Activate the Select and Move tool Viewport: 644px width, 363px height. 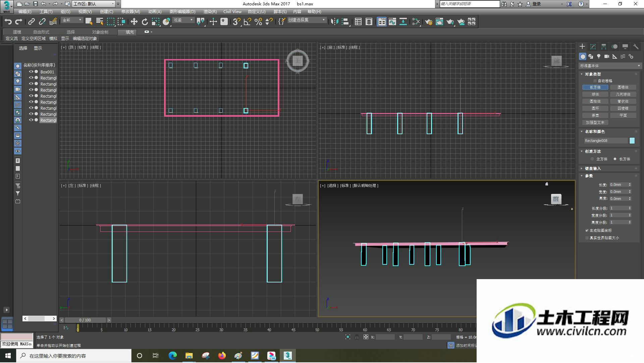134,22
